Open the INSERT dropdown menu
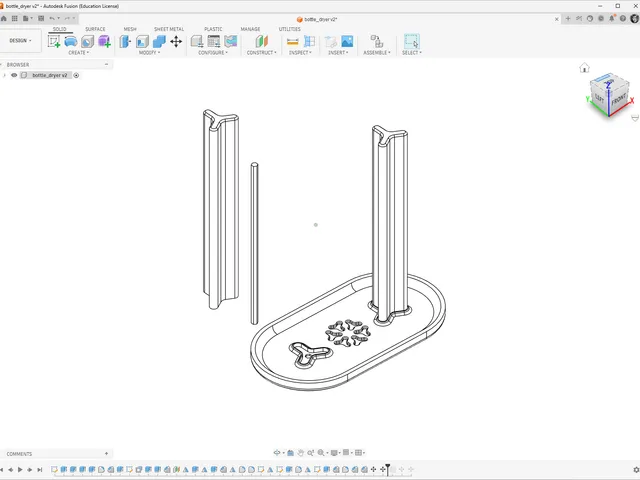640x480 pixels. click(x=338, y=53)
